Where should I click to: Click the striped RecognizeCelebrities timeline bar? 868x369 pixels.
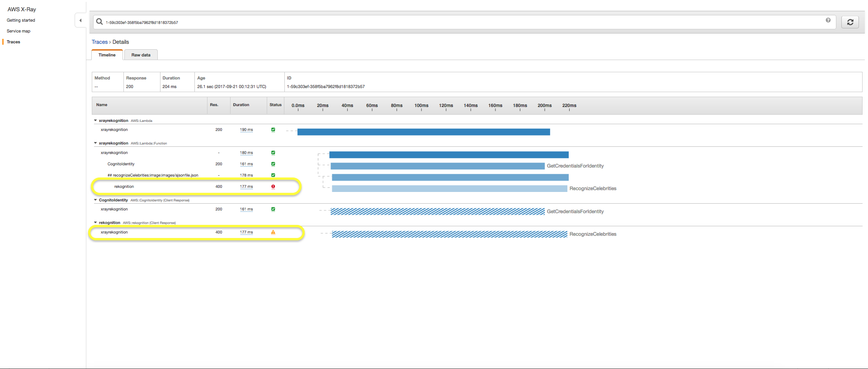449,234
